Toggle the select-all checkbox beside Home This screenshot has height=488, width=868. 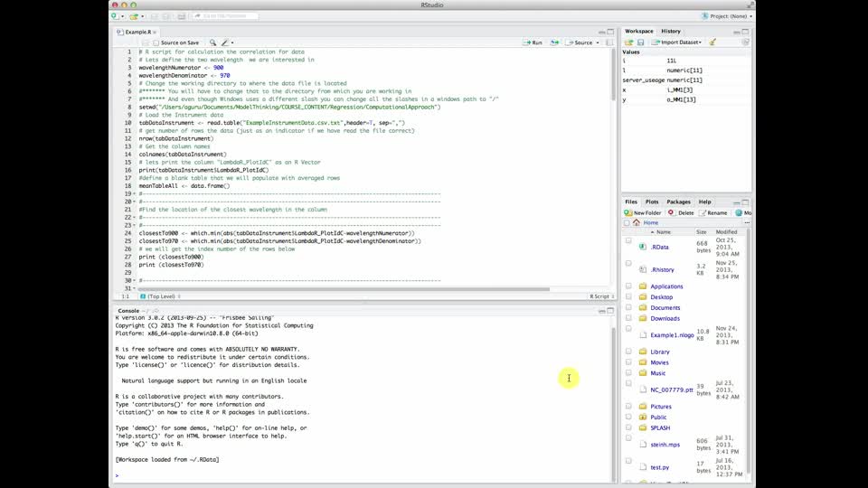[627, 223]
